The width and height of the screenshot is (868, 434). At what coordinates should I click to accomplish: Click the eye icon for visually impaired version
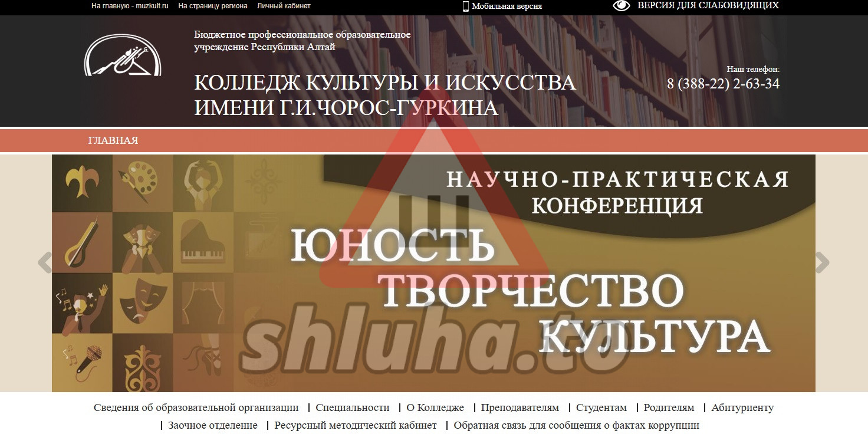click(x=622, y=6)
